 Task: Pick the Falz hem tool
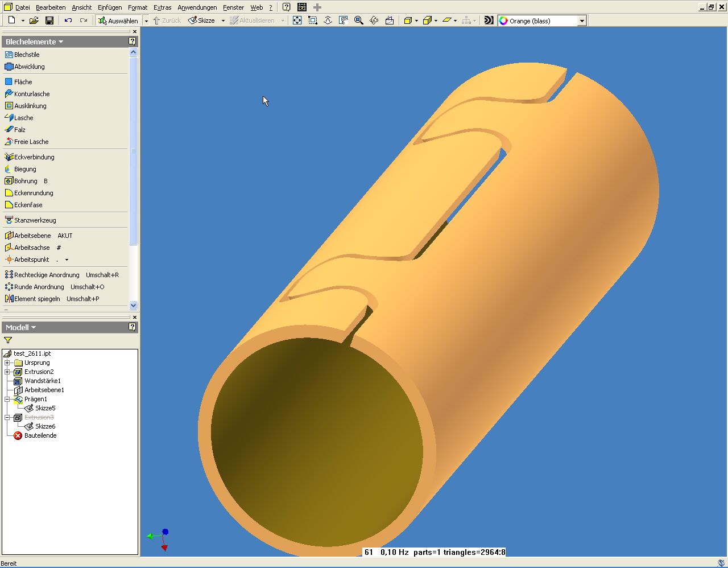click(19, 130)
